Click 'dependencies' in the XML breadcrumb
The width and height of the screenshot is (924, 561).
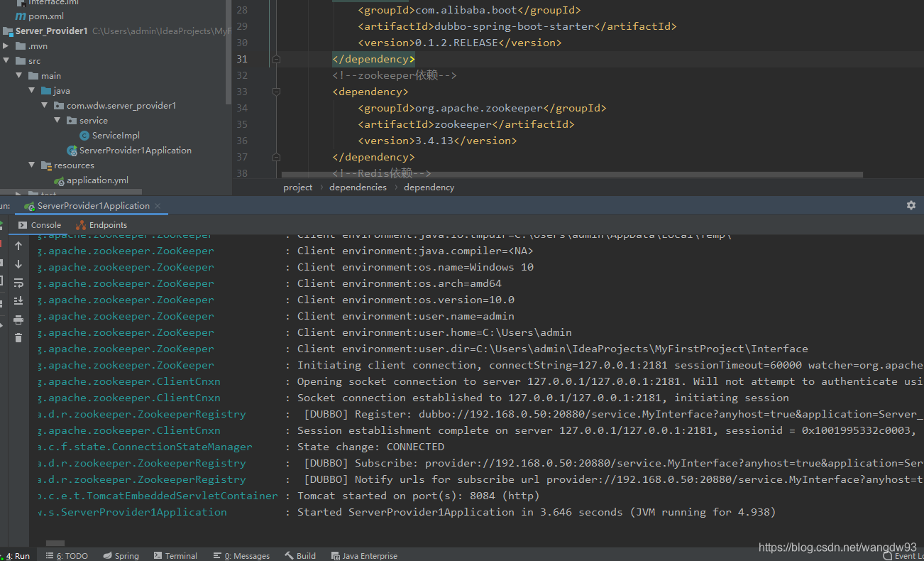tap(358, 187)
